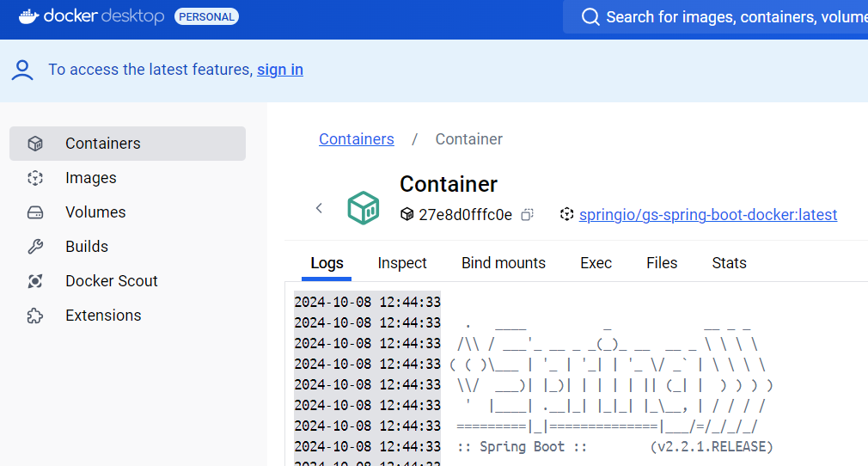Select Volumes in the sidebar
The width and height of the screenshot is (868, 466).
pyautogui.click(x=127, y=212)
